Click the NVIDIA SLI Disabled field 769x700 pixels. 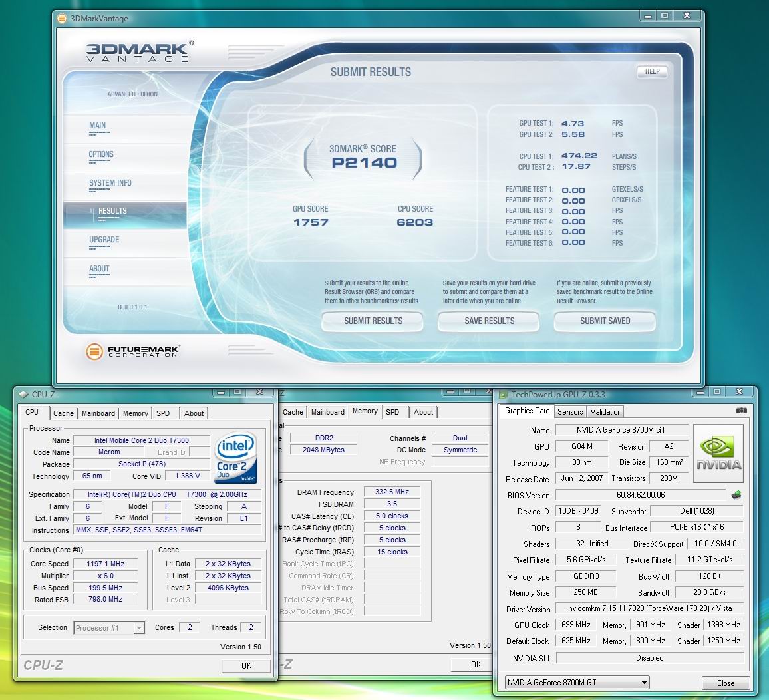click(x=650, y=658)
